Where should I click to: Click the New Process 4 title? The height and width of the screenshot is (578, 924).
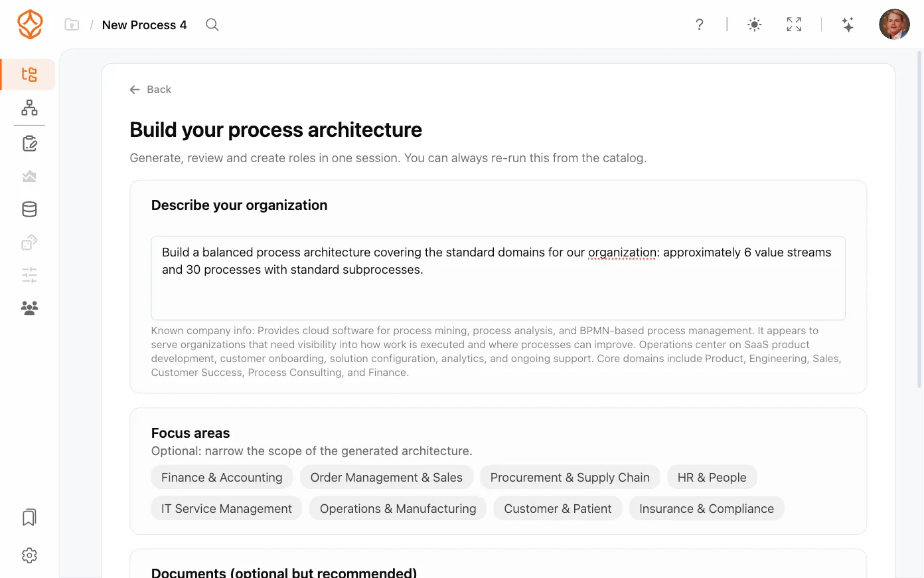[x=145, y=25]
